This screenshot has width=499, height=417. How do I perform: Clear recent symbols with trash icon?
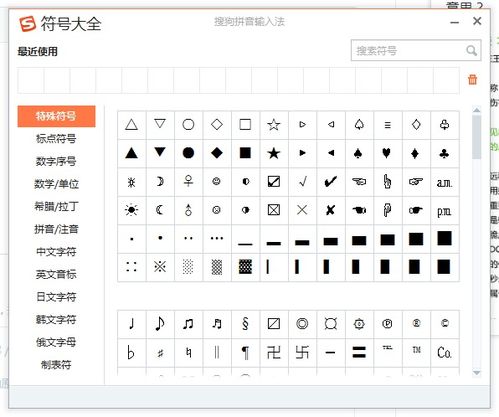coord(472,80)
